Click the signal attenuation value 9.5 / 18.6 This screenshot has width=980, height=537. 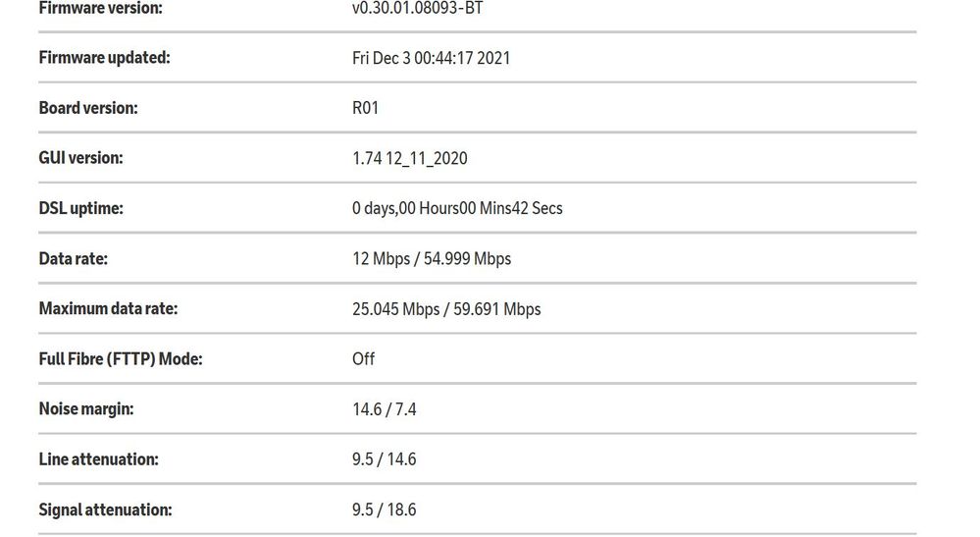click(384, 510)
